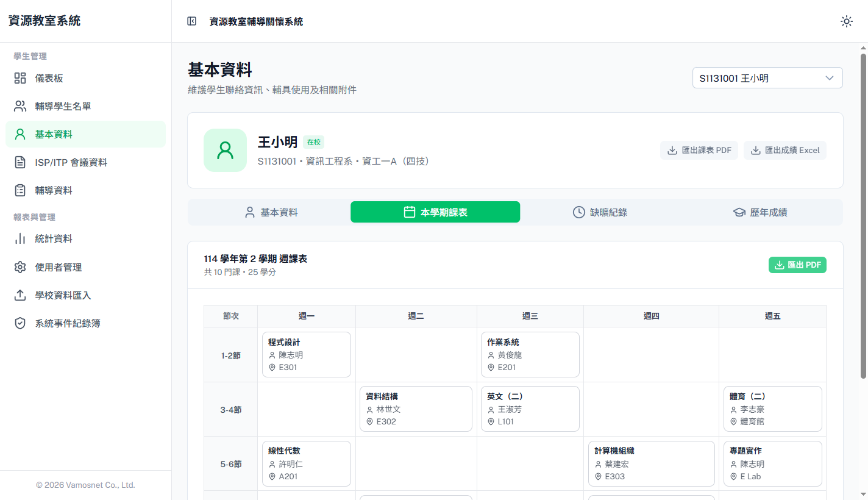
Task: Click the 在校 status badge
Action: [313, 142]
